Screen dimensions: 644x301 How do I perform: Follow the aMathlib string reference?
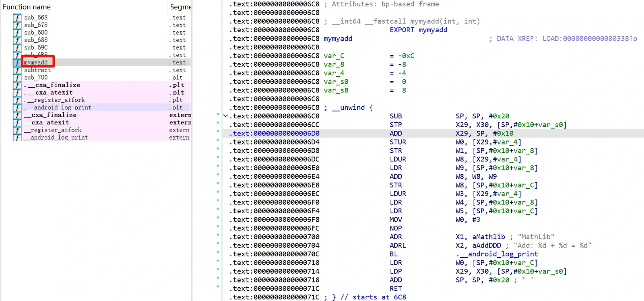point(489,237)
